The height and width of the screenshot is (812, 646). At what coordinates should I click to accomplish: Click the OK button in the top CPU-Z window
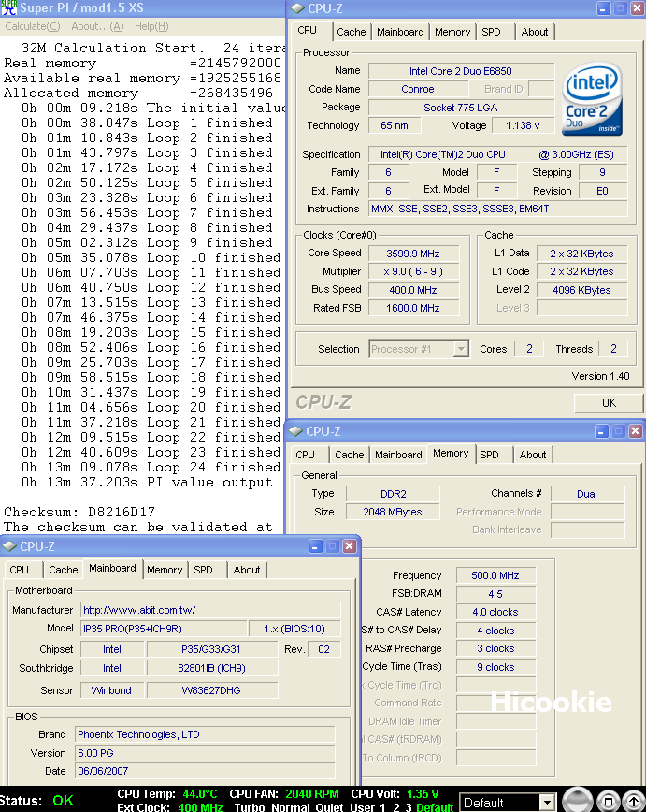609,403
